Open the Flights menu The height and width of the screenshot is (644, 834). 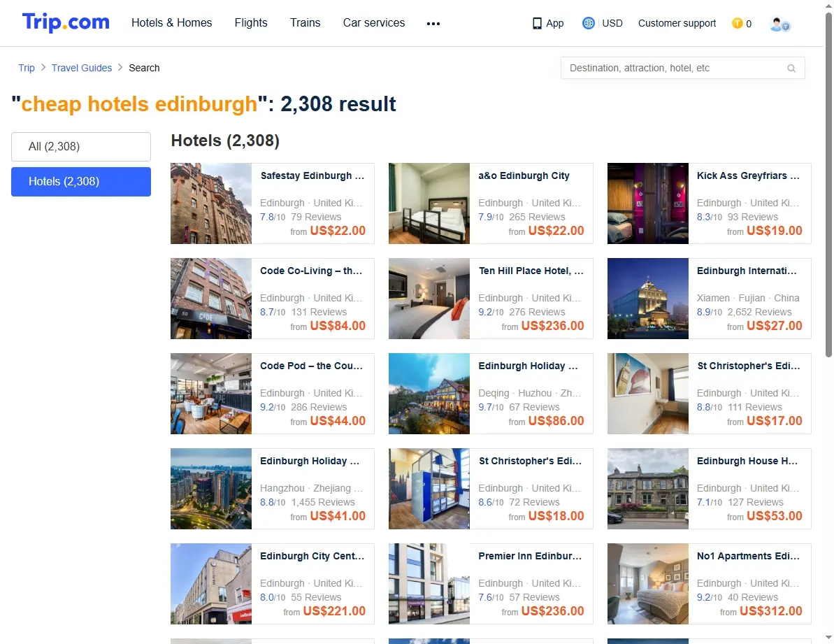tap(251, 23)
